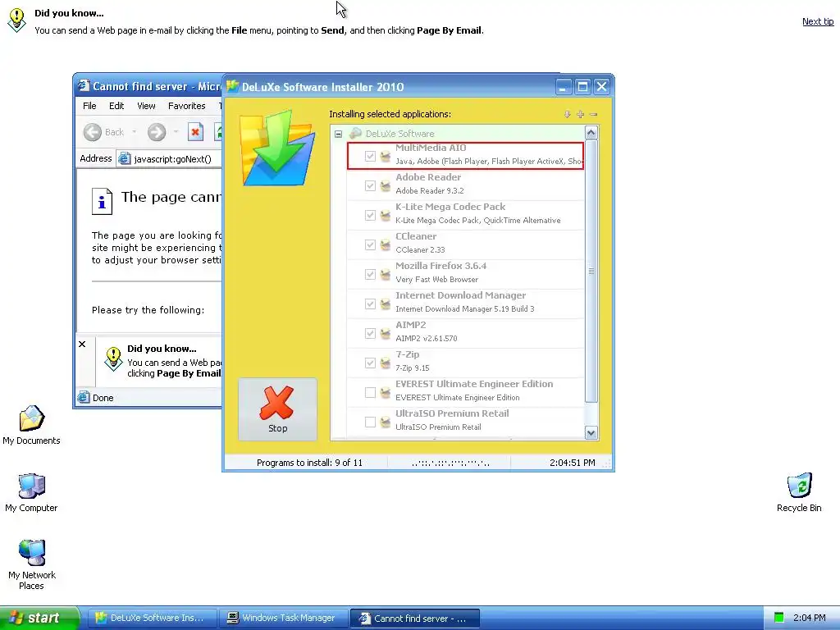Click the installer's green arrow folder logo

coord(277,148)
